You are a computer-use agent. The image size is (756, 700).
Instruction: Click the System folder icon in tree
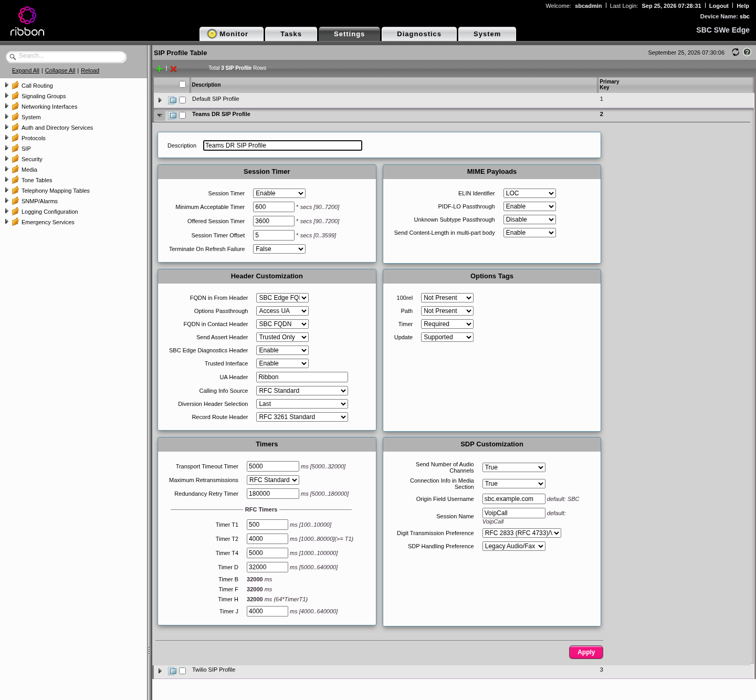click(15, 117)
